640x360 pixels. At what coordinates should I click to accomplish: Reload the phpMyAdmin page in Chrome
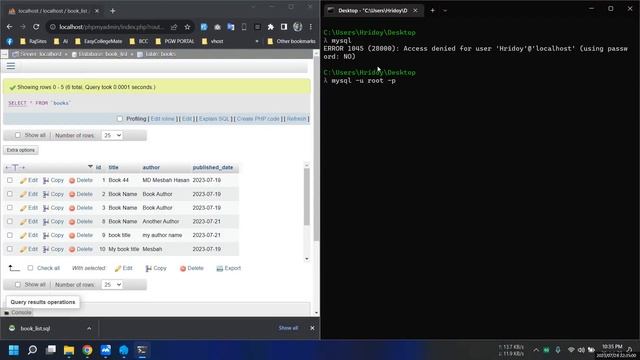[36, 27]
